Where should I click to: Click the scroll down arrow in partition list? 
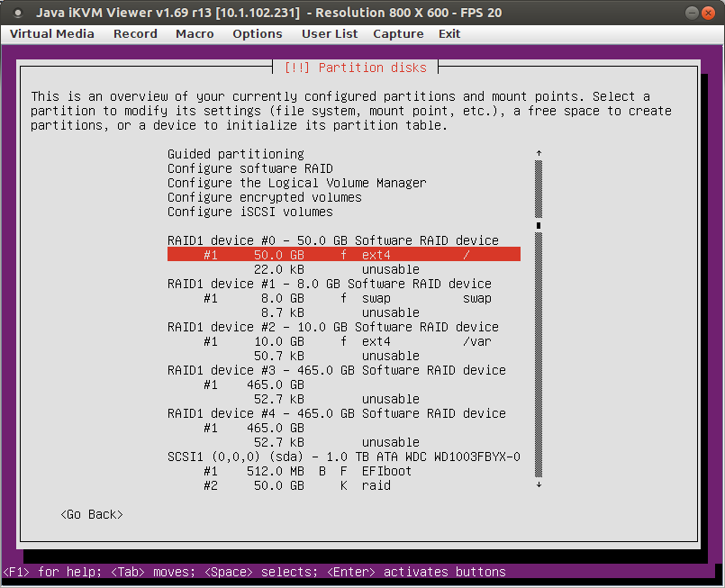[539, 485]
